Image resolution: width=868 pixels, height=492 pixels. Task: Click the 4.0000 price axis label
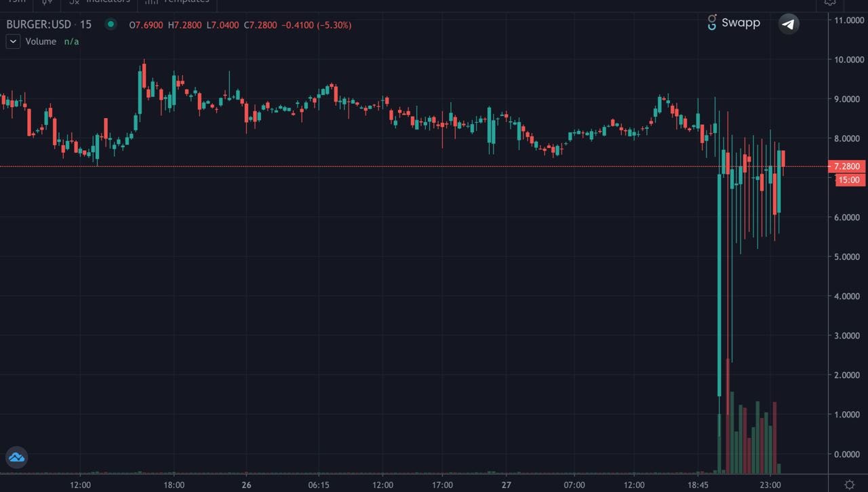(x=847, y=296)
